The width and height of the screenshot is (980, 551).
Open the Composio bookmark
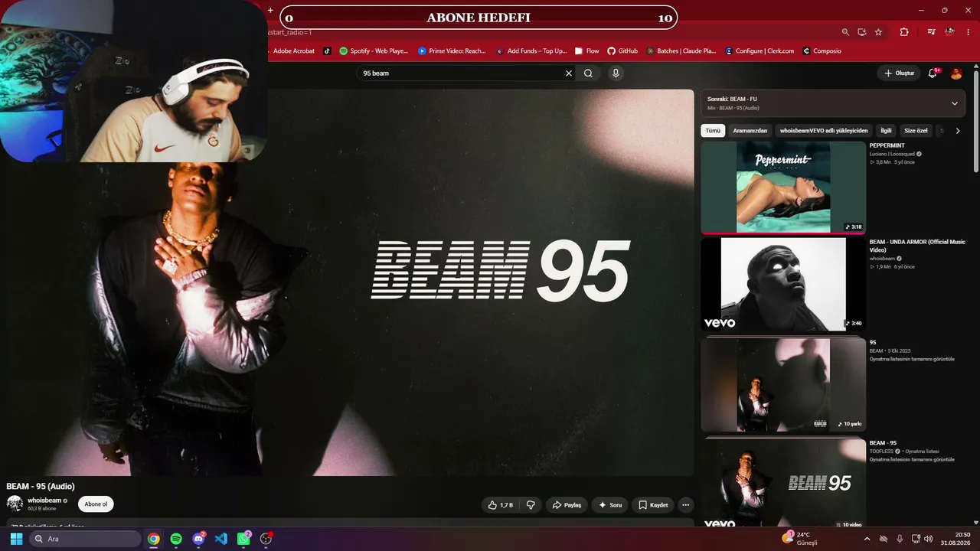822,51
